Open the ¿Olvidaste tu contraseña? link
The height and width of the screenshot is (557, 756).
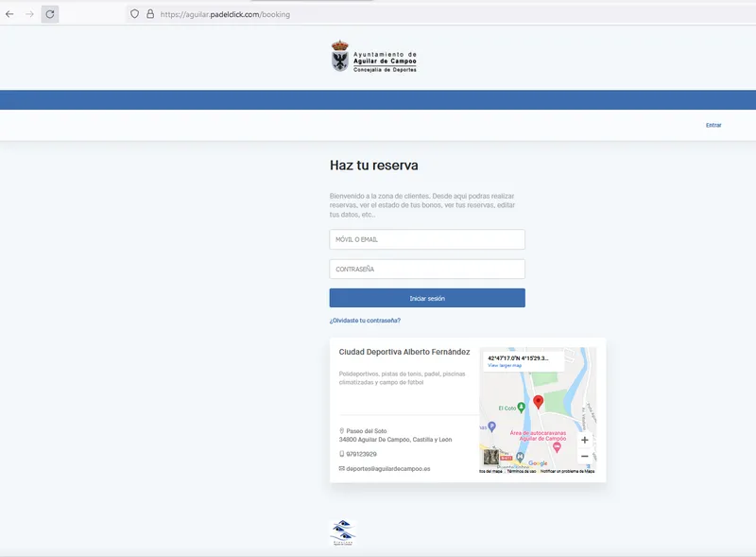(x=365, y=321)
